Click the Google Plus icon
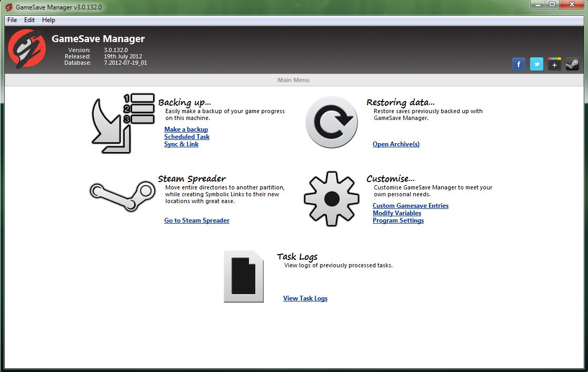Image resolution: width=588 pixels, height=372 pixels. [x=554, y=64]
